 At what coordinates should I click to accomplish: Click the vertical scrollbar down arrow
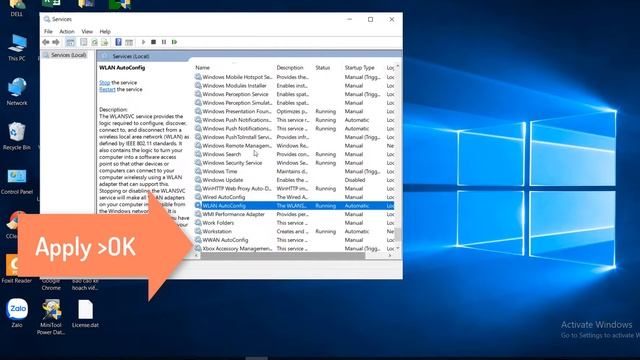click(x=398, y=248)
